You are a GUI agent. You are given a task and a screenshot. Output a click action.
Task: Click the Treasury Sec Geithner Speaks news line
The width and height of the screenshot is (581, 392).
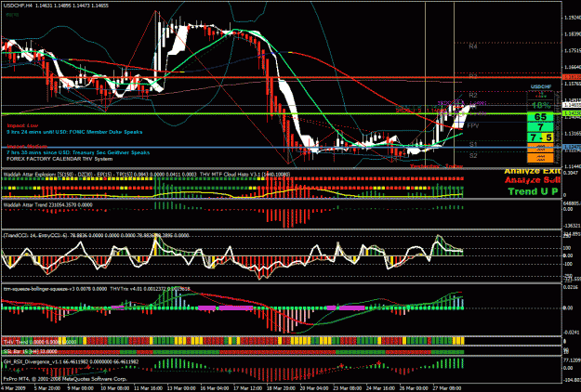coord(78,152)
